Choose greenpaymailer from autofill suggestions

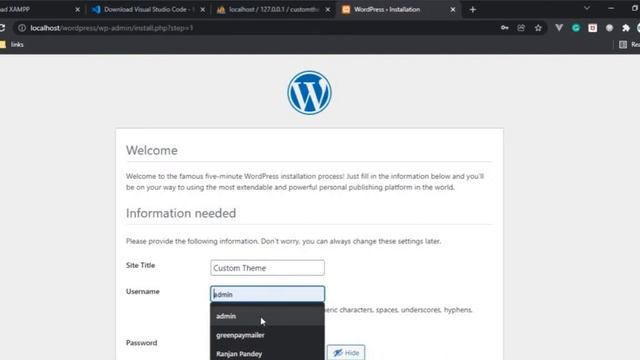(x=267, y=335)
